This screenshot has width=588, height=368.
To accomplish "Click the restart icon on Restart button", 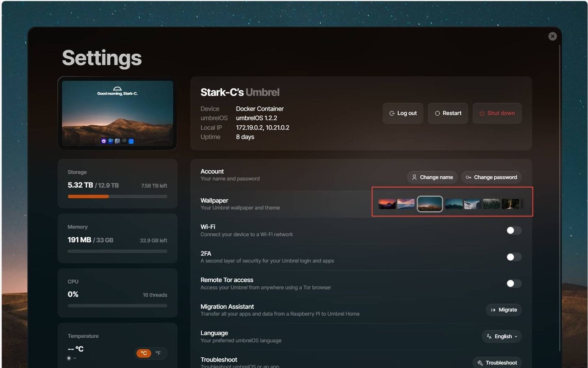I will [x=437, y=113].
